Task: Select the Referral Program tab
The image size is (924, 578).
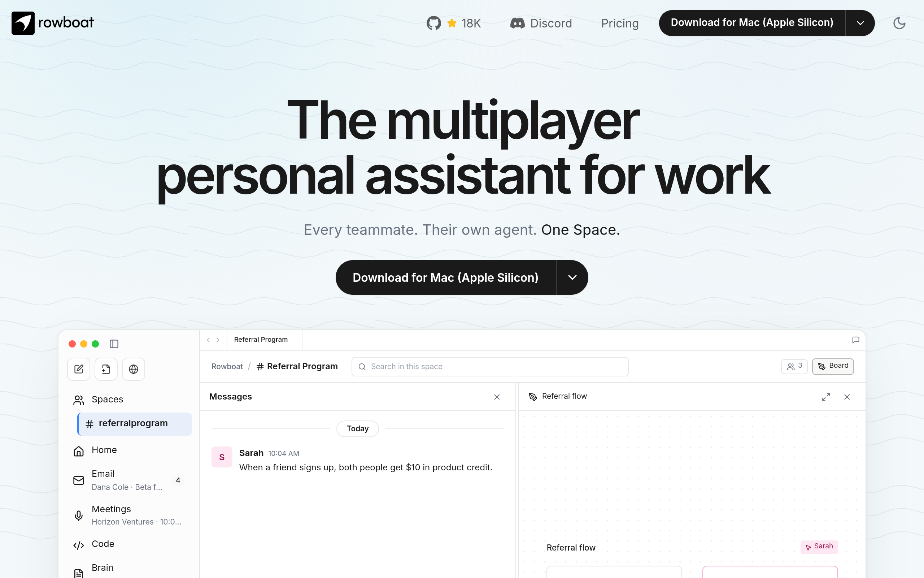Action: (x=265, y=340)
